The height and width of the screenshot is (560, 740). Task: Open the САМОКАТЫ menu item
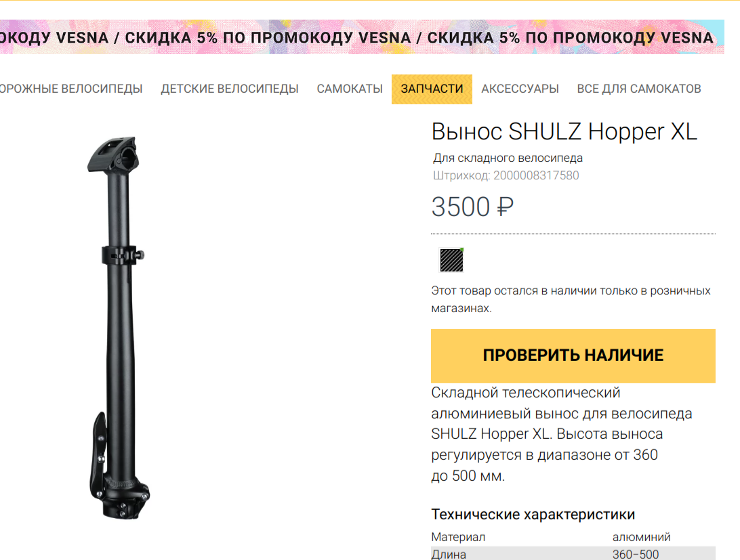tap(350, 89)
